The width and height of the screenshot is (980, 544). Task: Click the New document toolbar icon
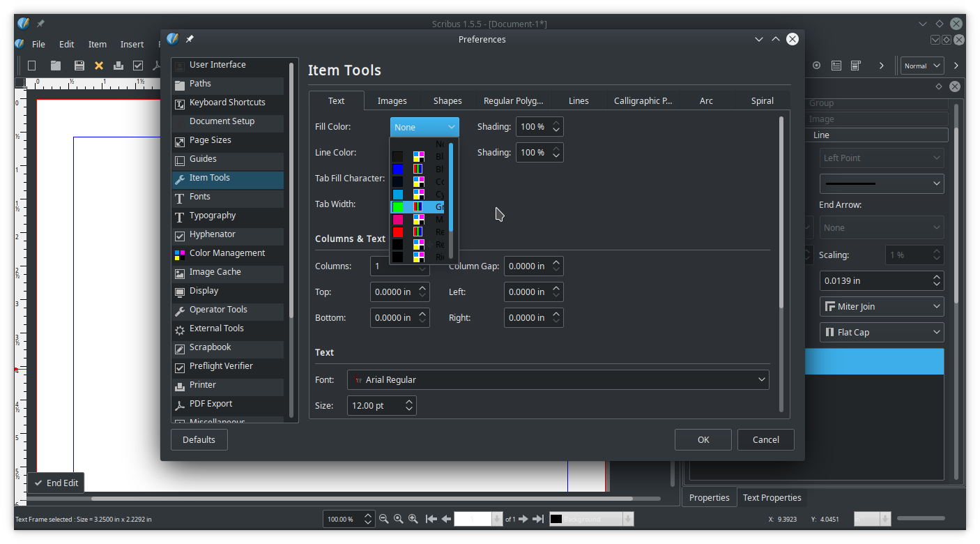click(x=31, y=66)
